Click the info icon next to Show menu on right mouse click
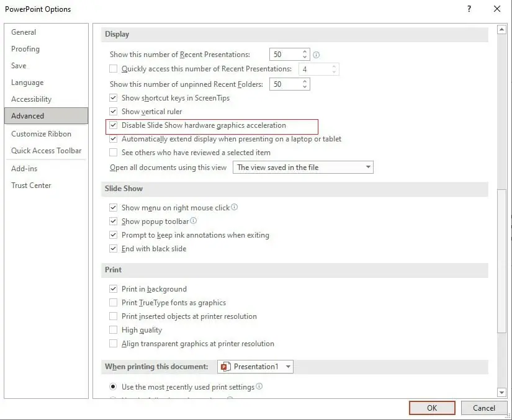Viewport: 512px width, 420px height. point(233,207)
